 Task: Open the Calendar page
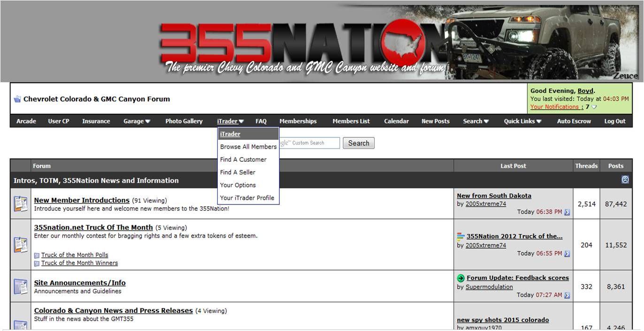(x=396, y=121)
